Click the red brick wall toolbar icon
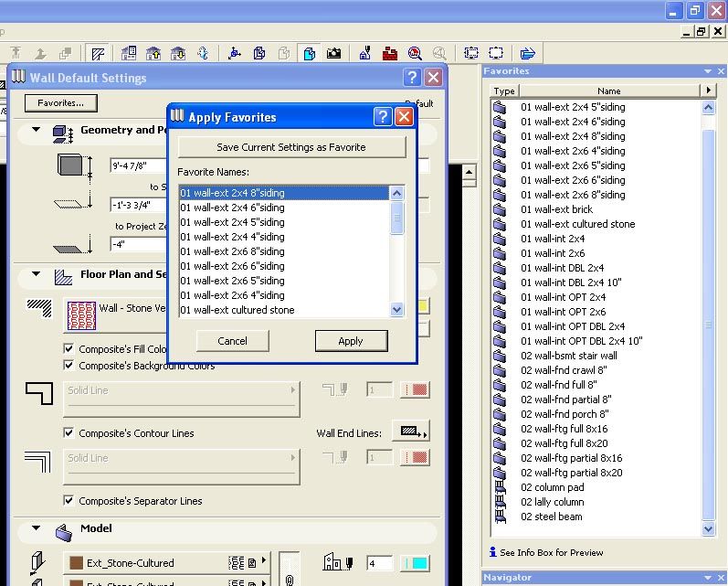 pos(390,53)
